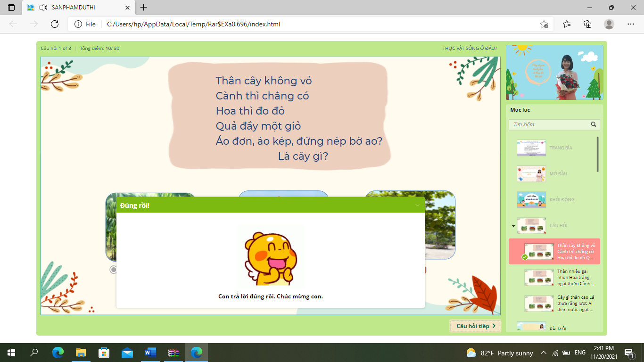The image size is (644, 362).
Task: Open the browser profile menu
Action: pos(609,24)
